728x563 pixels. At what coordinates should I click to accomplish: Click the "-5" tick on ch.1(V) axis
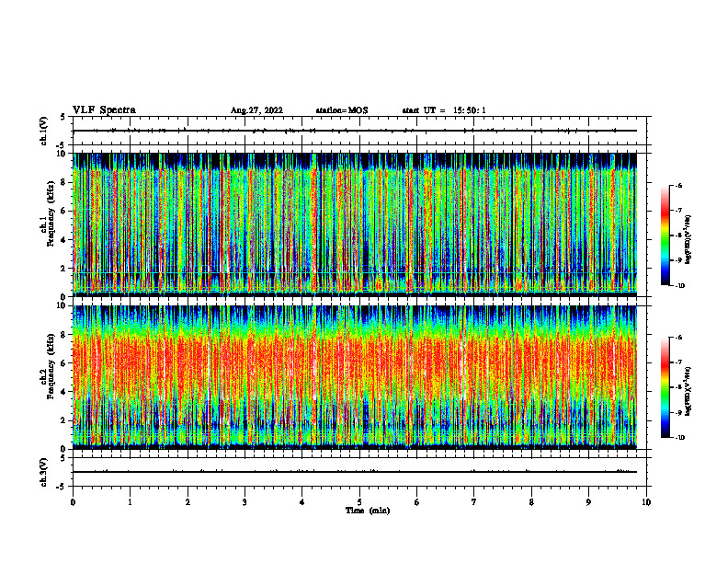click(62, 145)
